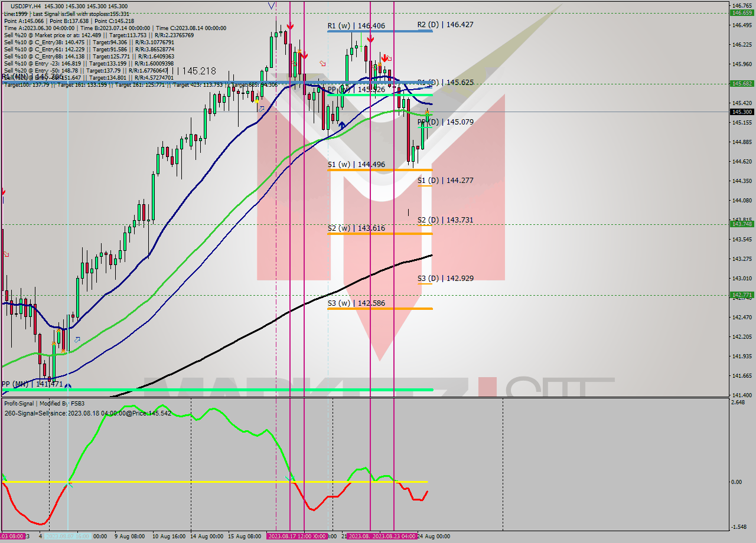Viewport: 756px width, 543px height.
Task: Click the blue up arrow near the PP (MN) line
Action: 69,385
